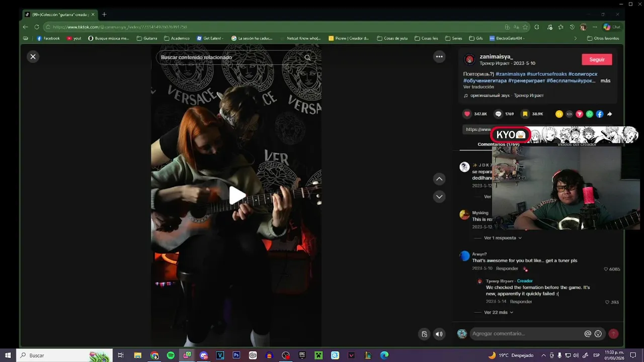The image size is (644, 362).
Task: Open a new browser tab with plus
Action: [104, 15]
